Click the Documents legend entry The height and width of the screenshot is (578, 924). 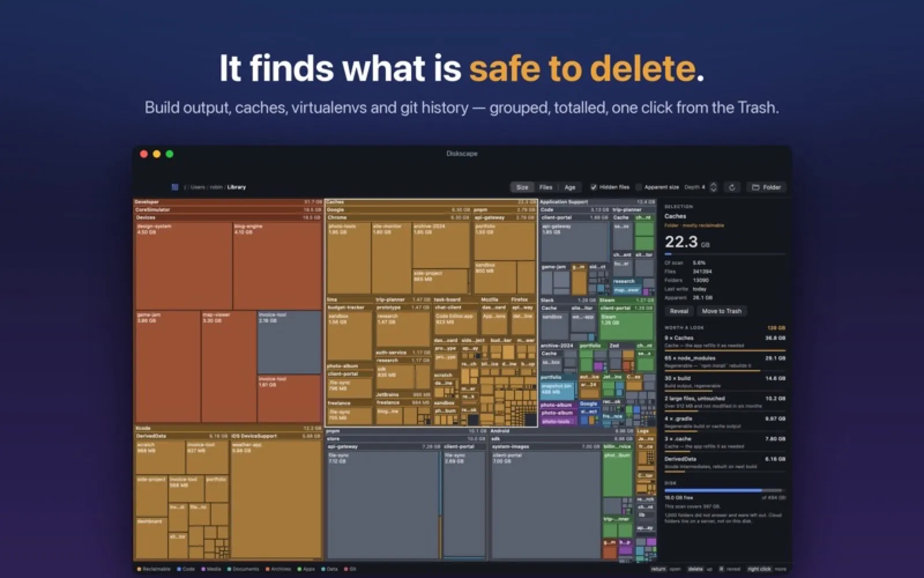(x=243, y=569)
